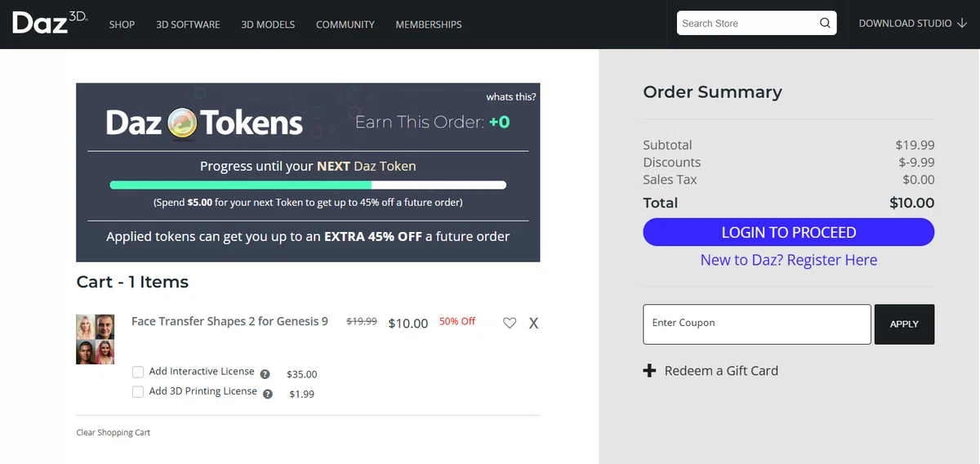The height and width of the screenshot is (464, 980).
Task: Open the Memberships menu
Action: click(429, 25)
